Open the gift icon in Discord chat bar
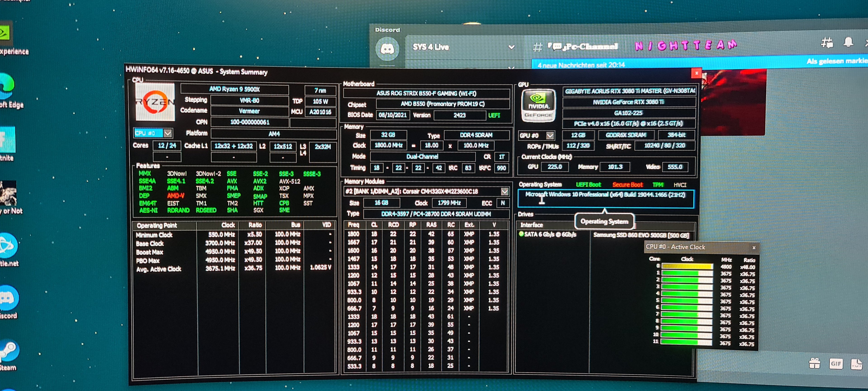This screenshot has height=391, width=868. [x=814, y=363]
